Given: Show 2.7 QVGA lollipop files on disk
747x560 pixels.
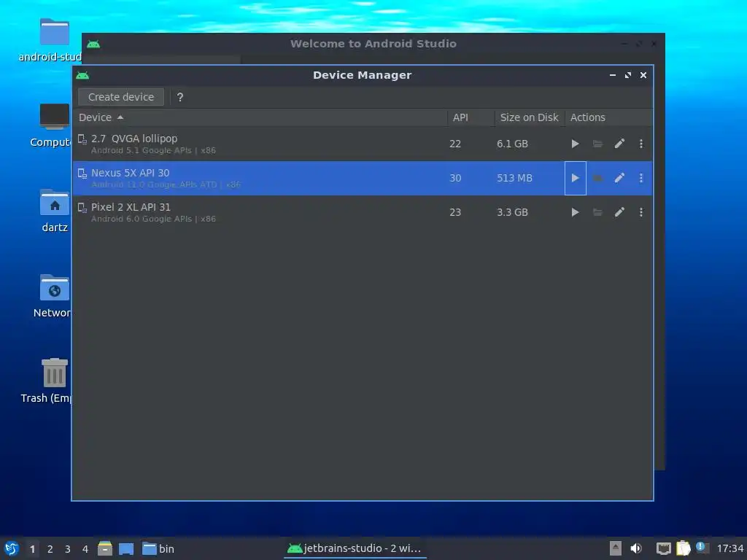Looking at the screenshot, I should pyautogui.click(x=597, y=144).
